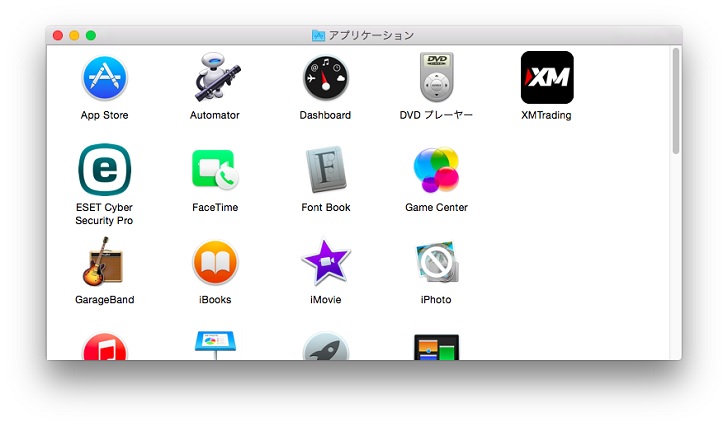728x426 pixels.
Task: Click the GarageBand name label
Action: coord(104,300)
